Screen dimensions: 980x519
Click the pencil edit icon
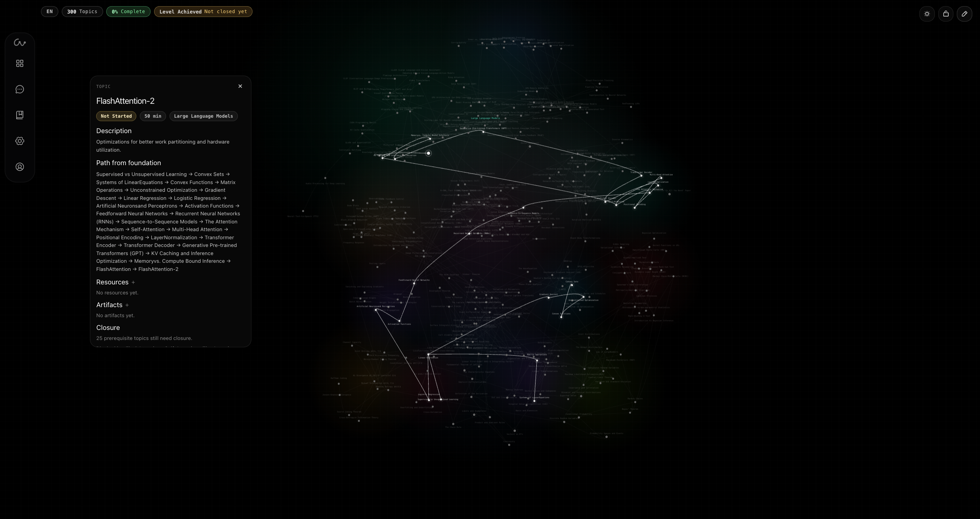(964, 14)
